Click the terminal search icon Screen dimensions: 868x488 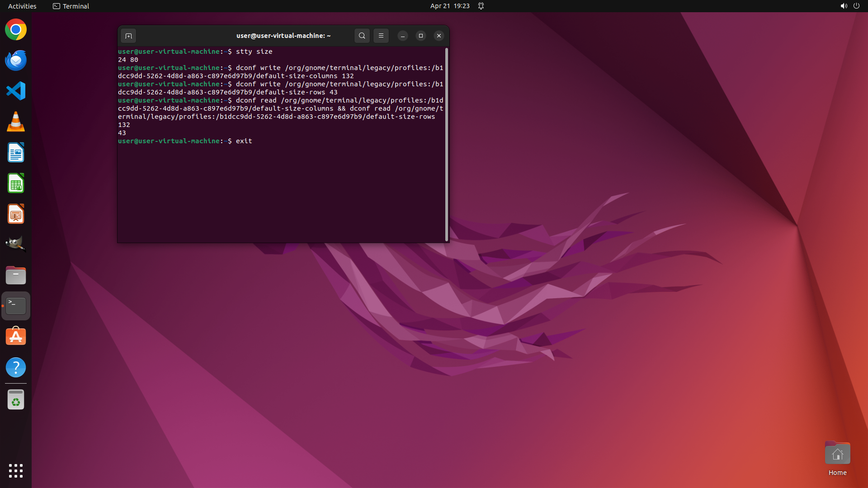tap(362, 36)
